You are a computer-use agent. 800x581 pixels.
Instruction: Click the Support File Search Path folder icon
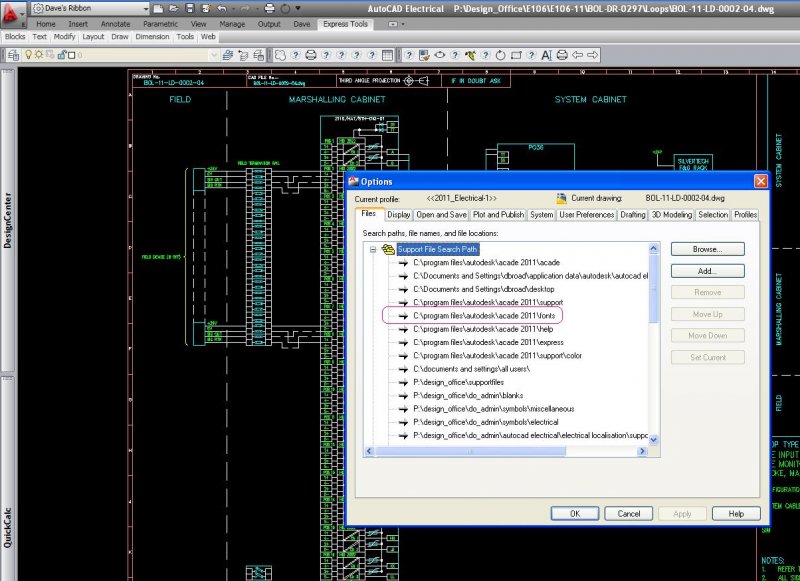coord(388,249)
